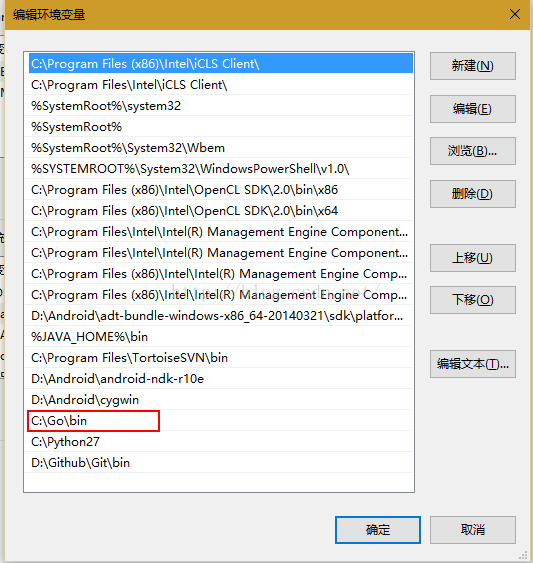Open the 浏览(B)... browse dialog

pos(473,151)
